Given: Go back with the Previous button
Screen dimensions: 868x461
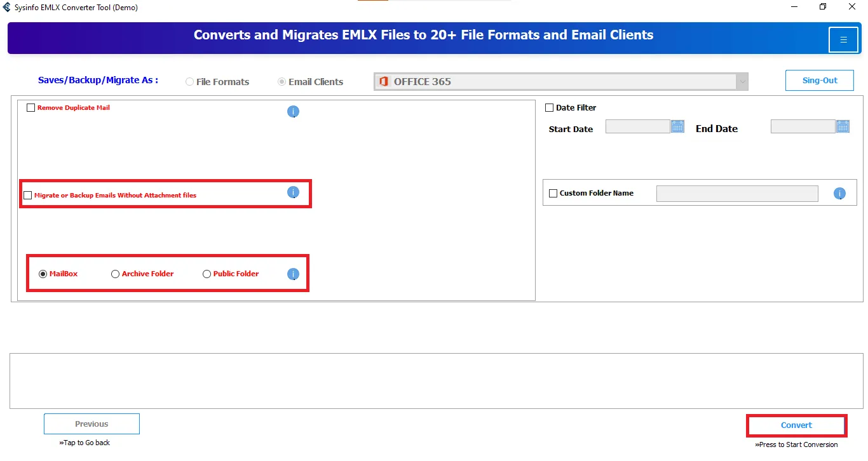Looking at the screenshot, I should click(92, 424).
